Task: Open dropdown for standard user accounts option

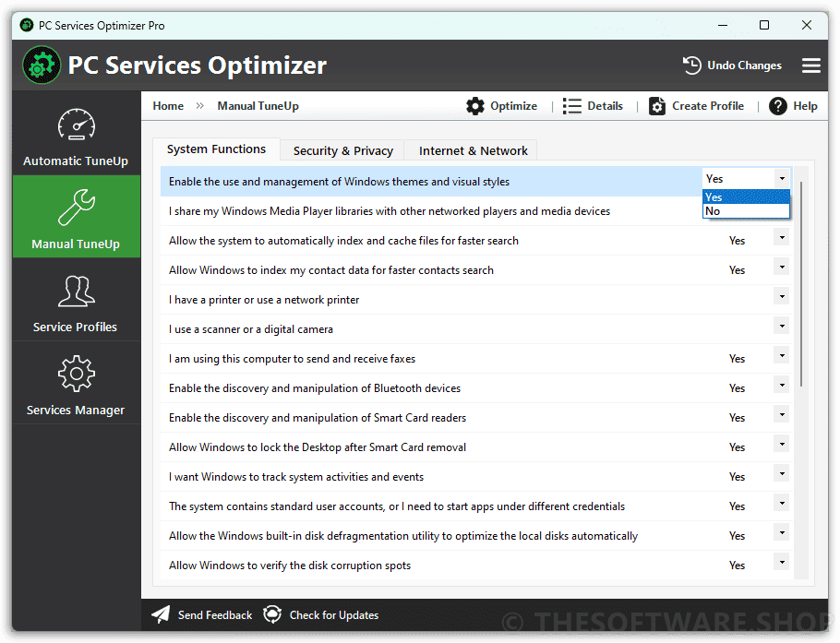Action: [782, 503]
